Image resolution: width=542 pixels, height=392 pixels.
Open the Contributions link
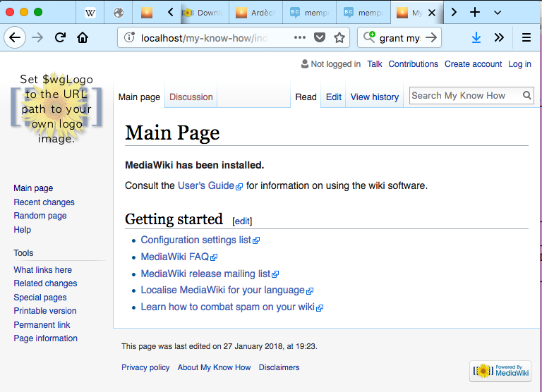[413, 64]
